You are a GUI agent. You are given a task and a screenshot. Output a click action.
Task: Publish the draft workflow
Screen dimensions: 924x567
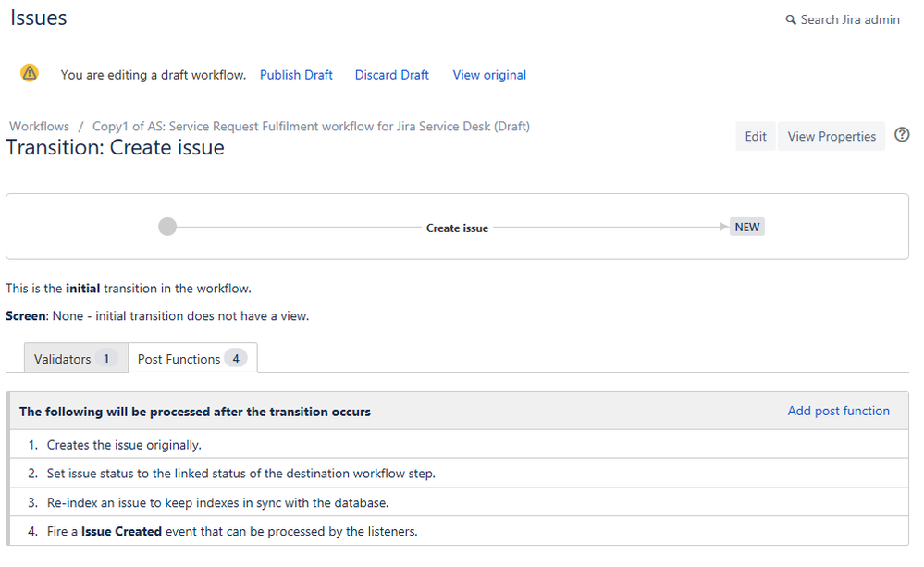296,74
